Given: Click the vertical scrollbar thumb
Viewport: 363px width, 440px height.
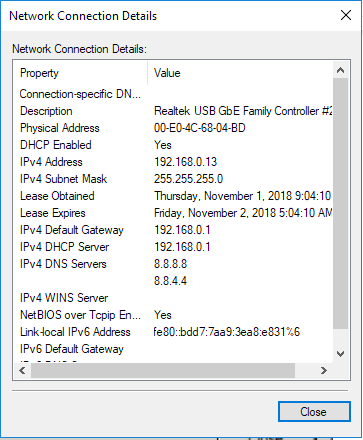Looking at the screenshot, I should coord(340,203).
